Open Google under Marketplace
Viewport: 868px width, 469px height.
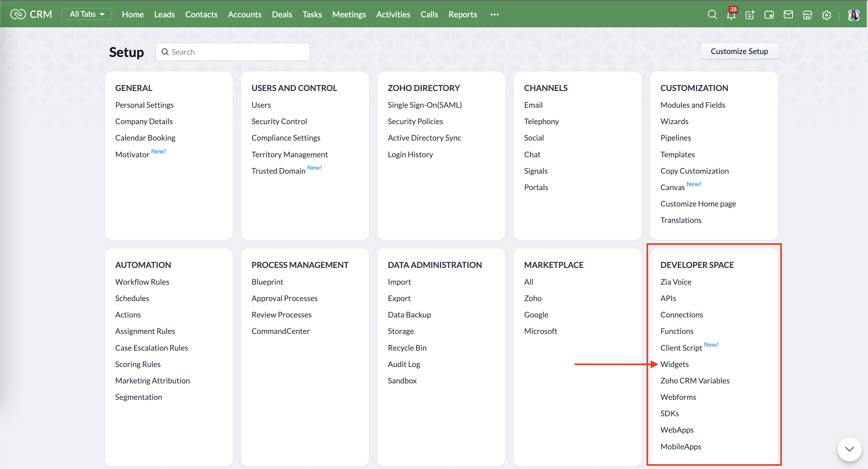click(x=536, y=315)
